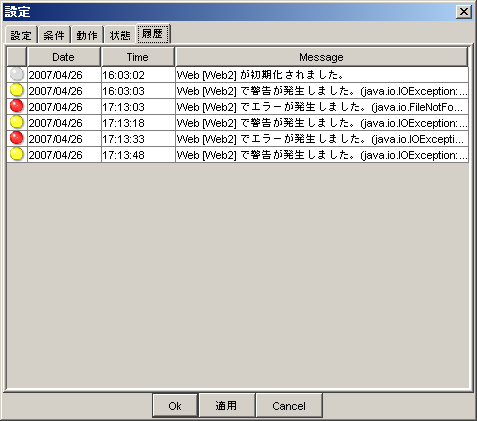Select the FileNotFo... error message cell
Viewport: 477px width, 421px height.
point(322,107)
